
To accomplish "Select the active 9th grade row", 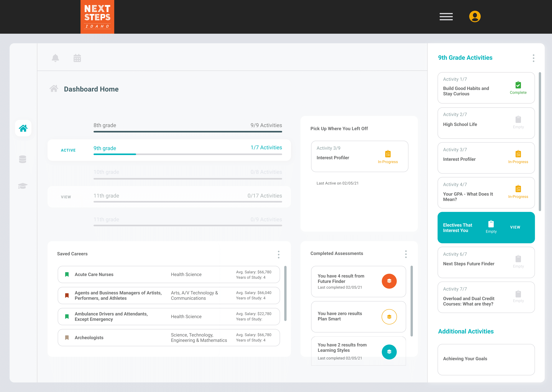I will (169, 150).
